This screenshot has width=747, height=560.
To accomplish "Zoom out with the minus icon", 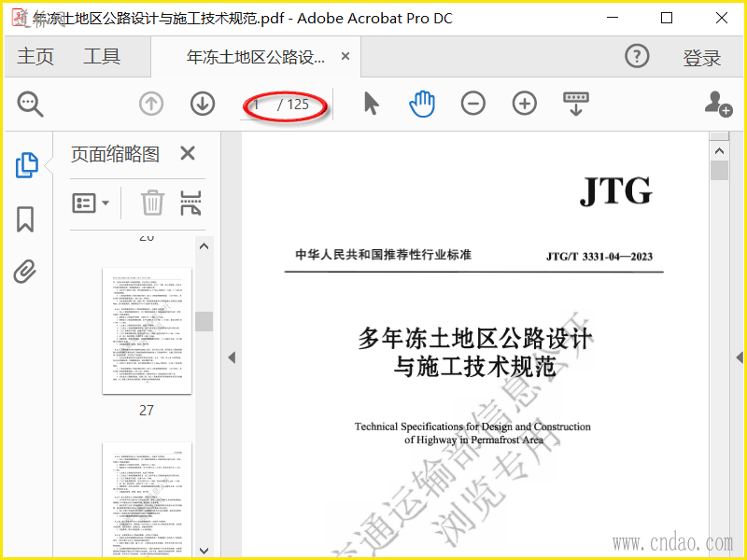I will (473, 104).
